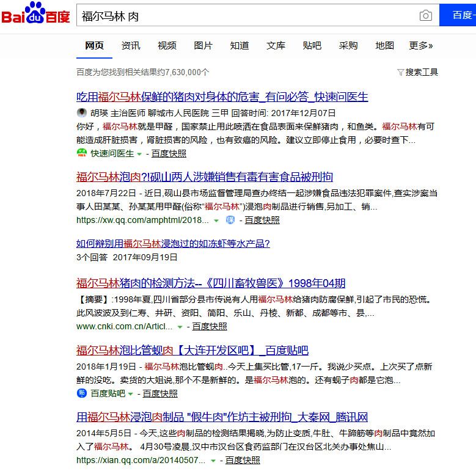The width and height of the screenshot is (476, 471).
Task: Expand the arrow after the xw.qq.com URL
Action: pyautogui.click(x=216, y=221)
